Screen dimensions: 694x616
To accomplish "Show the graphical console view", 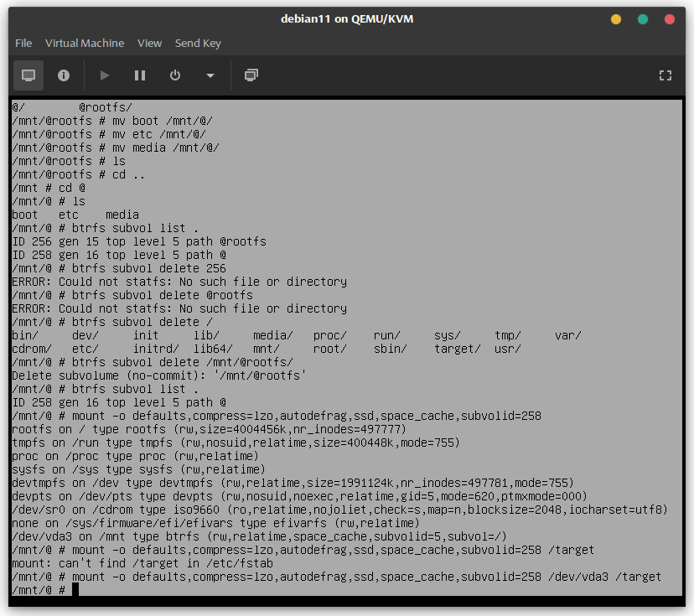I will pyautogui.click(x=28, y=75).
